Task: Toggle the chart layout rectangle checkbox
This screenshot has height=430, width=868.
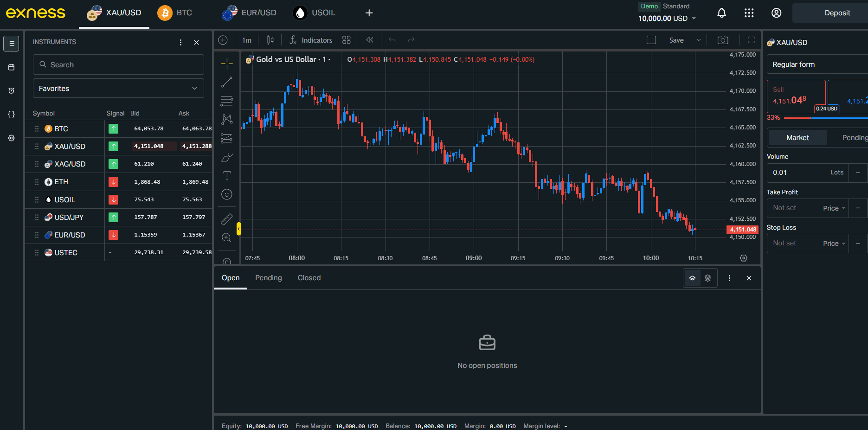Action: [x=651, y=40]
